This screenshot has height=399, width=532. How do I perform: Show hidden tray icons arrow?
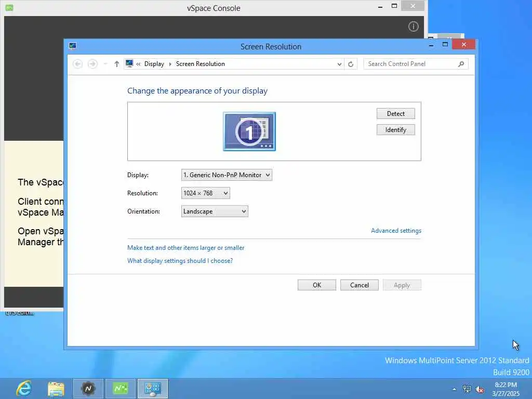tap(454, 389)
